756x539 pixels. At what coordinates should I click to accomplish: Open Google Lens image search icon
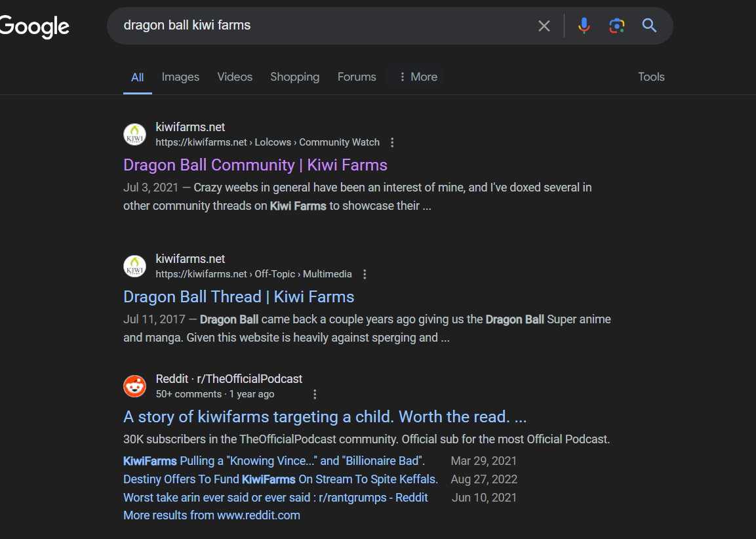[616, 26]
